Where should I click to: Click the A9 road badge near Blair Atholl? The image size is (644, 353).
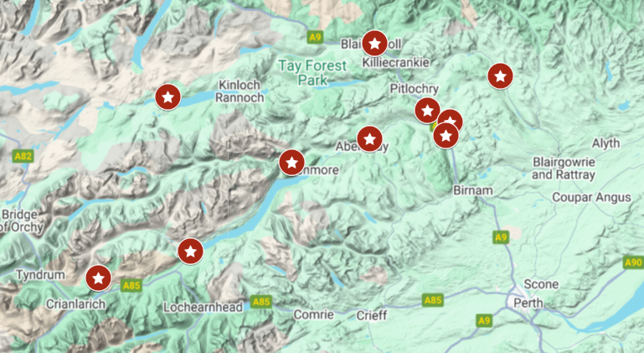[x=315, y=38]
